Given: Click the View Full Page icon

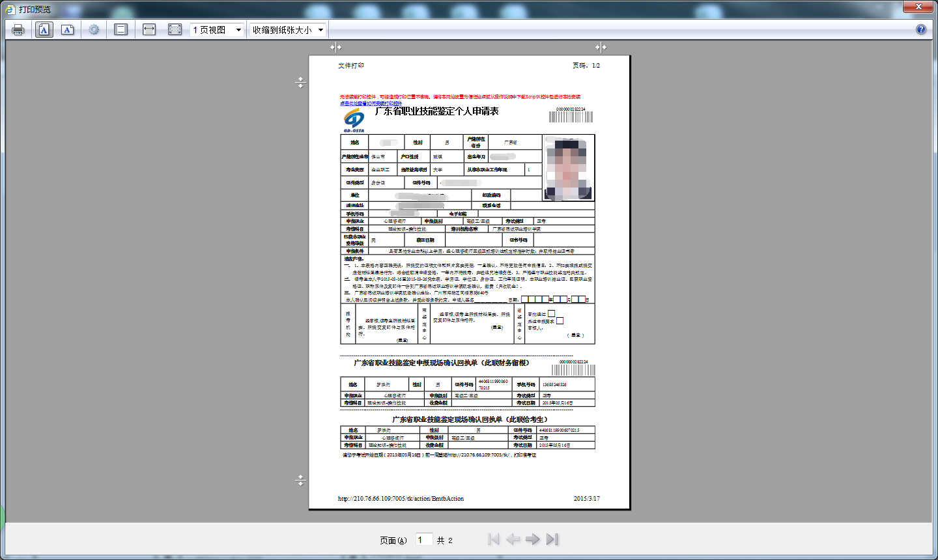Looking at the screenshot, I should click(175, 30).
